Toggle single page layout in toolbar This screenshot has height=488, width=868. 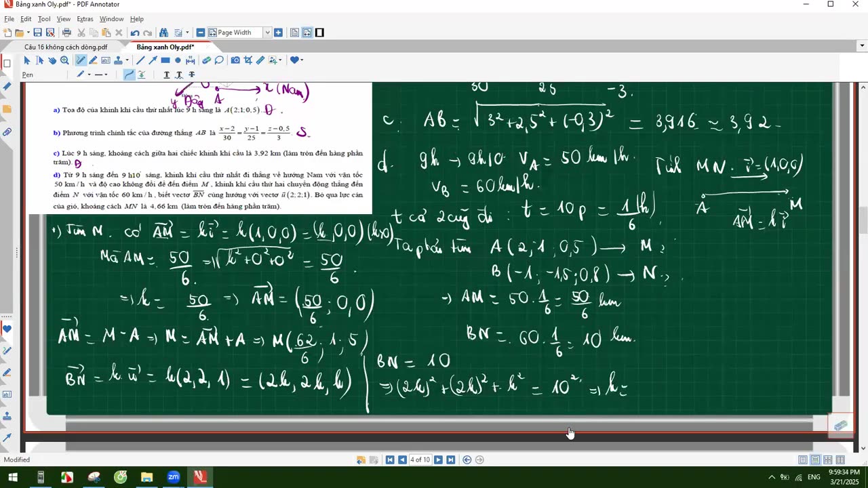[294, 33]
